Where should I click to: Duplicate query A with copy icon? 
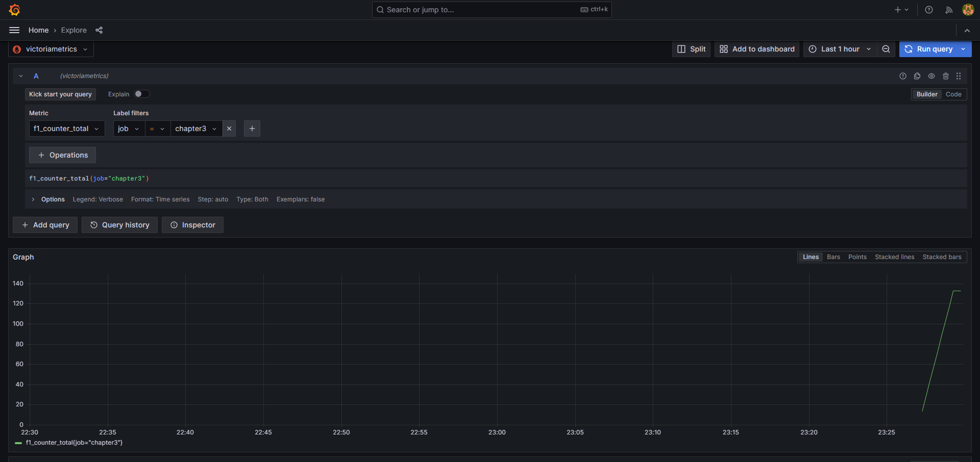click(x=917, y=76)
